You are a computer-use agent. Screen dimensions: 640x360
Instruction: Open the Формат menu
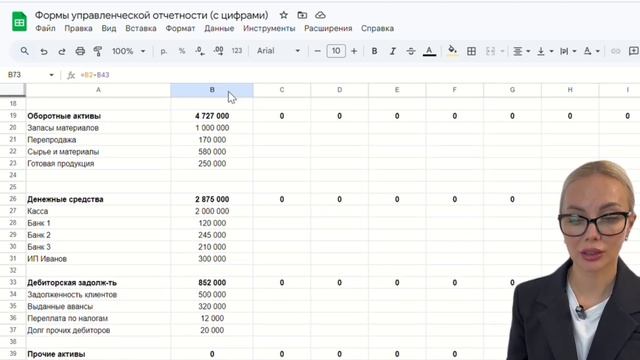point(180,29)
